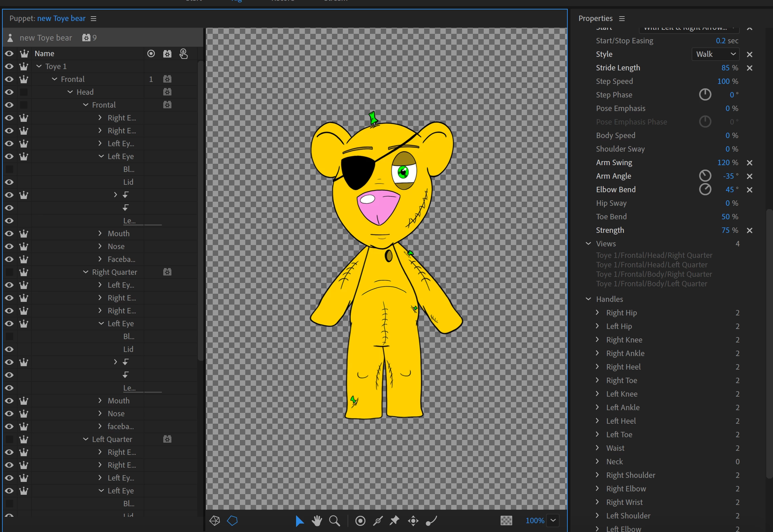Viewport: 773px width, 532px height.
Task: Toggle the transparency grid checkerboard icon
Action: coord(506,520)
